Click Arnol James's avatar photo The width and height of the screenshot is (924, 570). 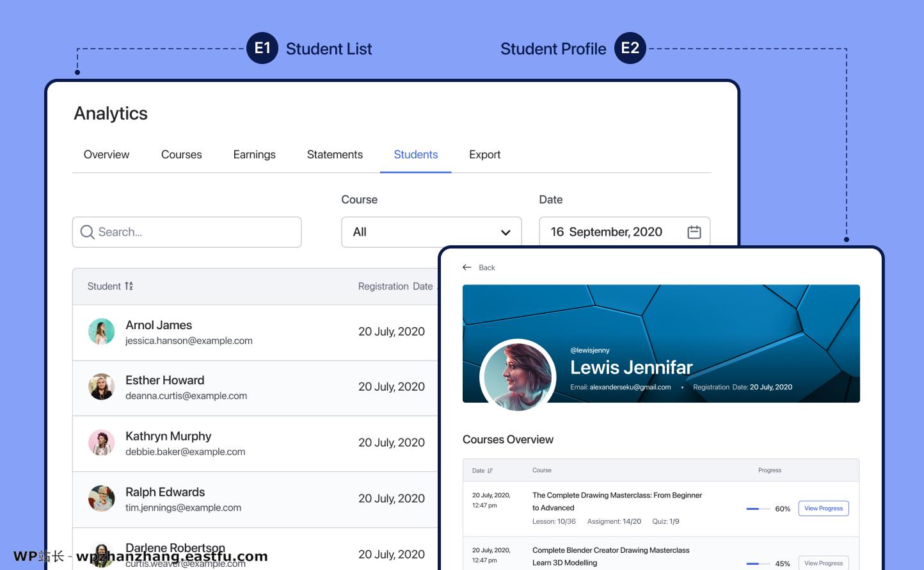coord(101,332)
